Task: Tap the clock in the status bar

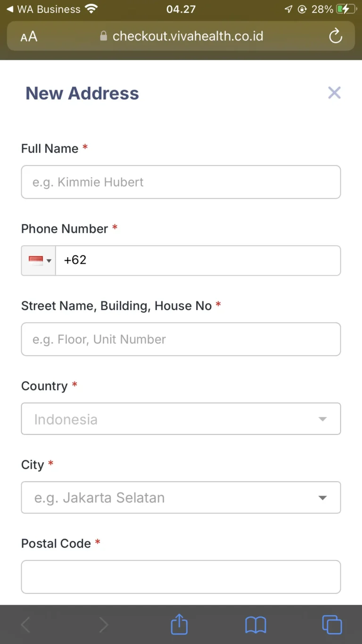Action: [x=181, y=9]
